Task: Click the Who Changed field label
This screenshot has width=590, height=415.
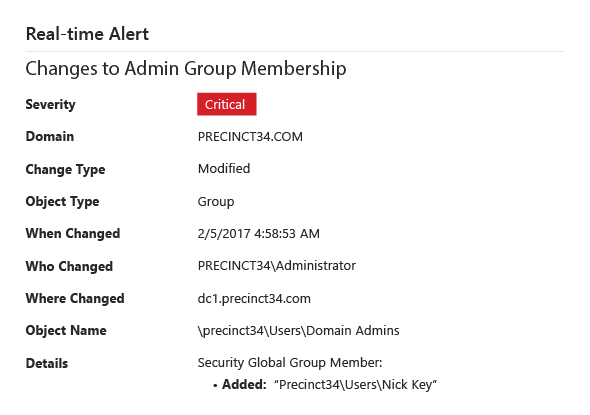Action: (x=69, y=266)
